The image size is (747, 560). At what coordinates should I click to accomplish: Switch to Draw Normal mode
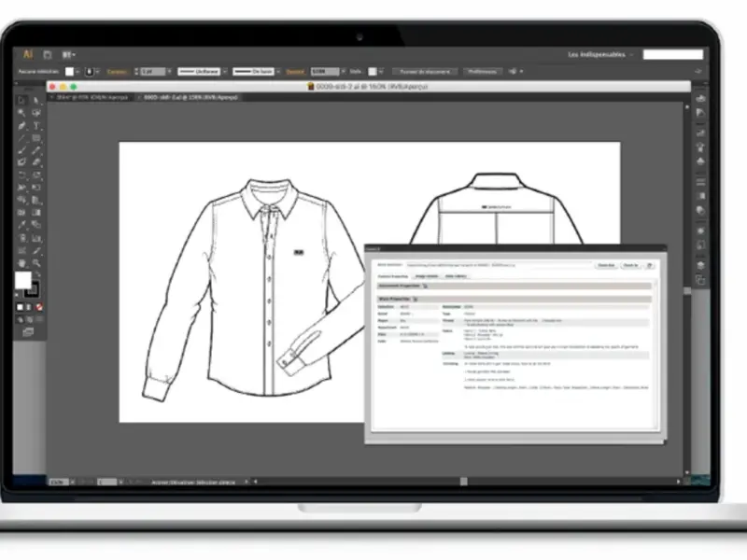pyautogui.click(x=20, y=319)
